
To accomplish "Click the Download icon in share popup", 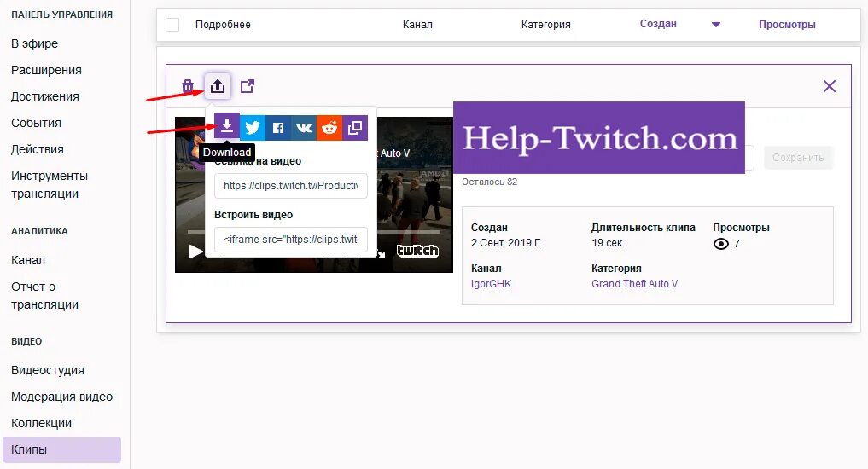I will [227, 127].
